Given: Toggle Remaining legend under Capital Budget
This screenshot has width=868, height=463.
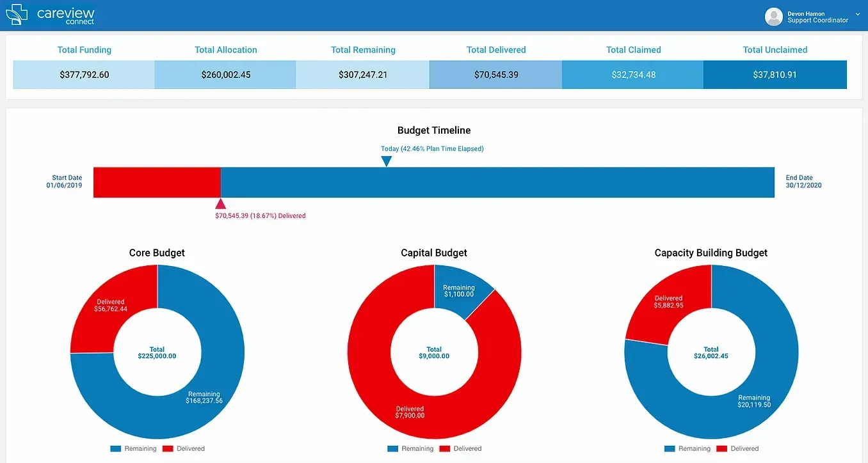Looking at the screenshot, I should [410, 449].
